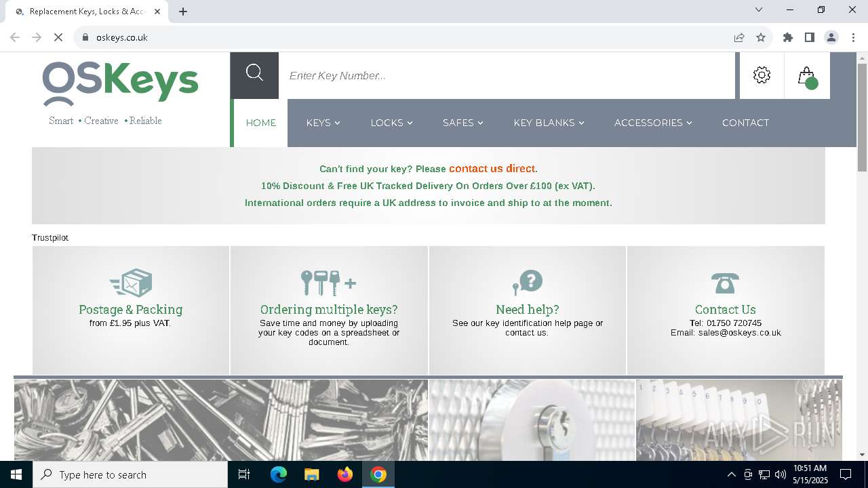The image size is (868, 488).
Task: Launch Microsoft Edge from taskbar
Action: coord(279,474)
